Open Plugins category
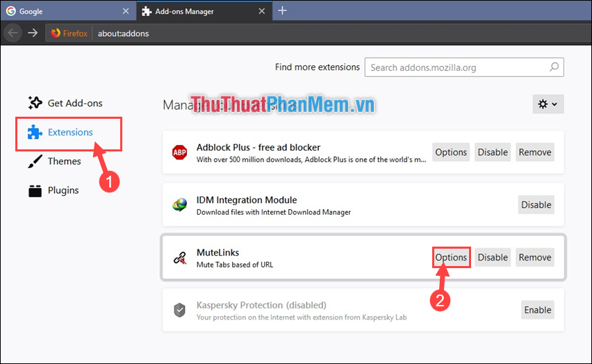 (54, 190)
